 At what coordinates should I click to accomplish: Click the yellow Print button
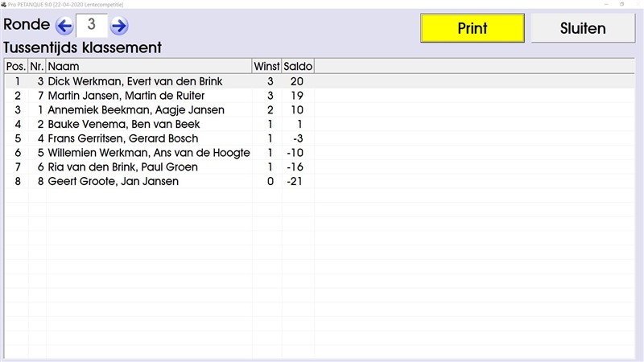[473, 28]
